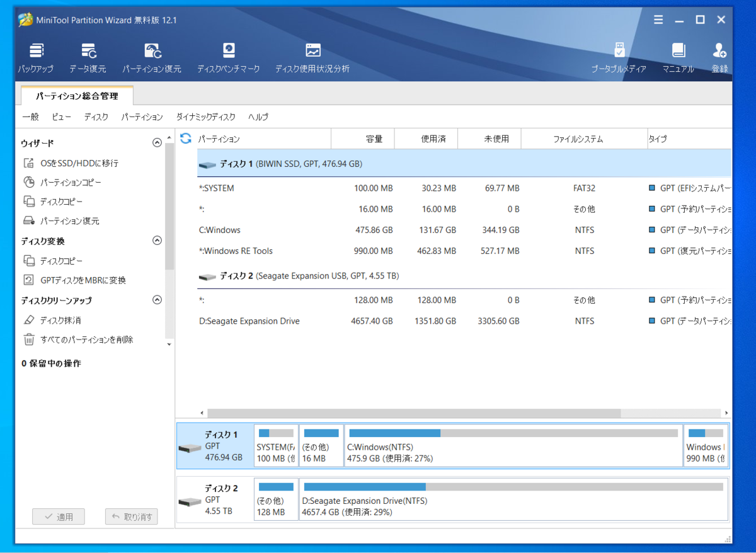Image resolution: width=756 pixels, height=553 pixels.
Task: Open the hamburger menu in title bar
Action: click(658, 20)
